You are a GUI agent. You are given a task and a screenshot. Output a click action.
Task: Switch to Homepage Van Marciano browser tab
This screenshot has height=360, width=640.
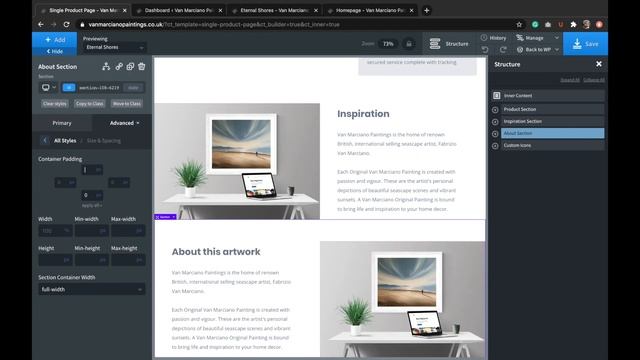tap(370, 11)
